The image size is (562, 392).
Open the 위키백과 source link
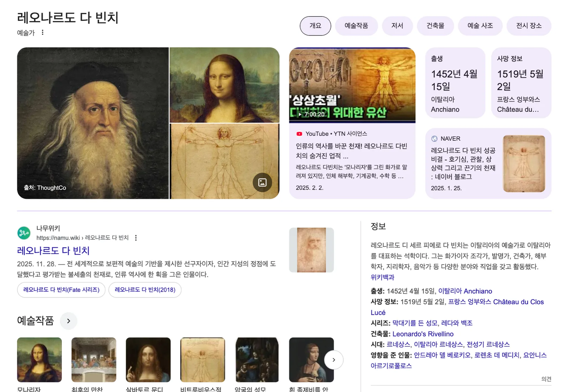[x=382, y=277]
